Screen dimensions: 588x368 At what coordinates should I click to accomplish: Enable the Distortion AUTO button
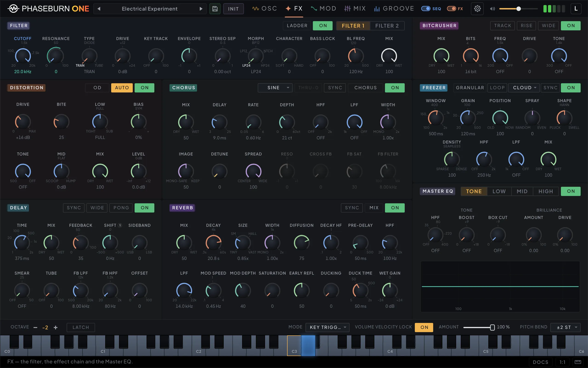[x=122, y=88]
